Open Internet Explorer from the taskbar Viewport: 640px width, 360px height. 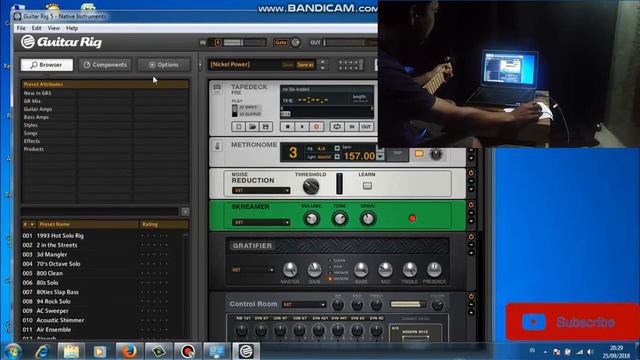[42, 351]
